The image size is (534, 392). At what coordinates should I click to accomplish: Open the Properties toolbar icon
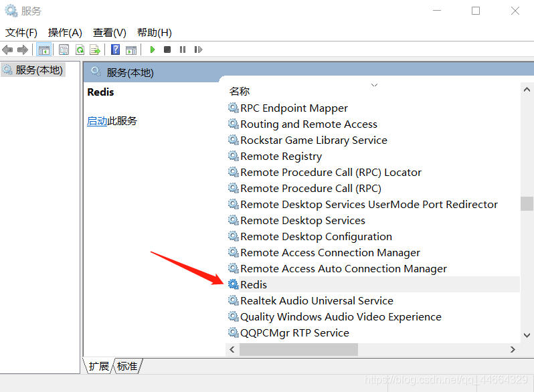[x=64, y=50]
